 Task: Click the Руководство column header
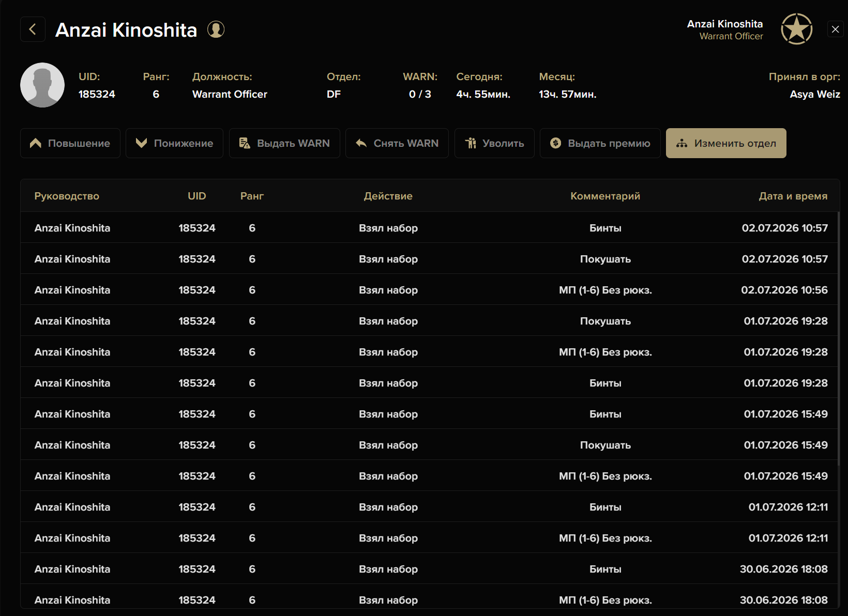67,196
